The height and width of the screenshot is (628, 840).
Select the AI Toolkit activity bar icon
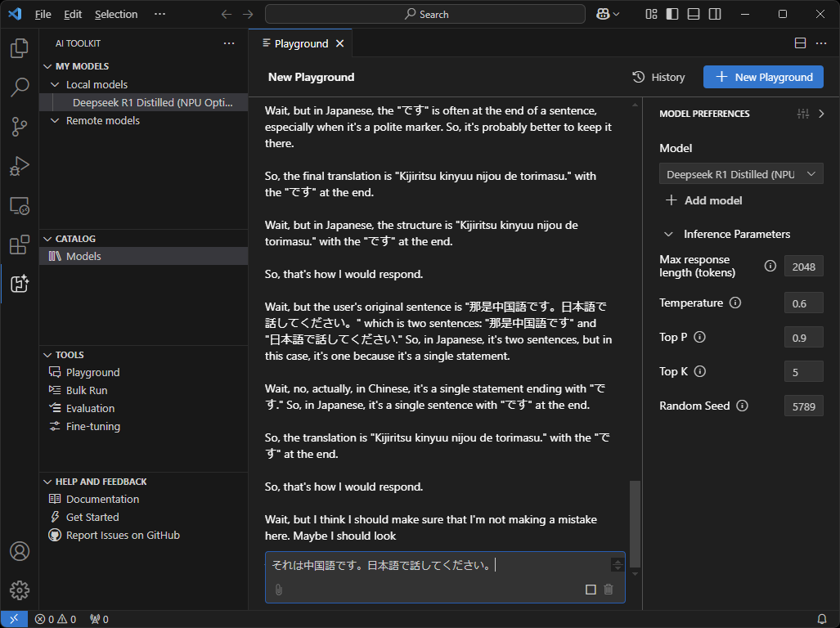click(20, 284)
